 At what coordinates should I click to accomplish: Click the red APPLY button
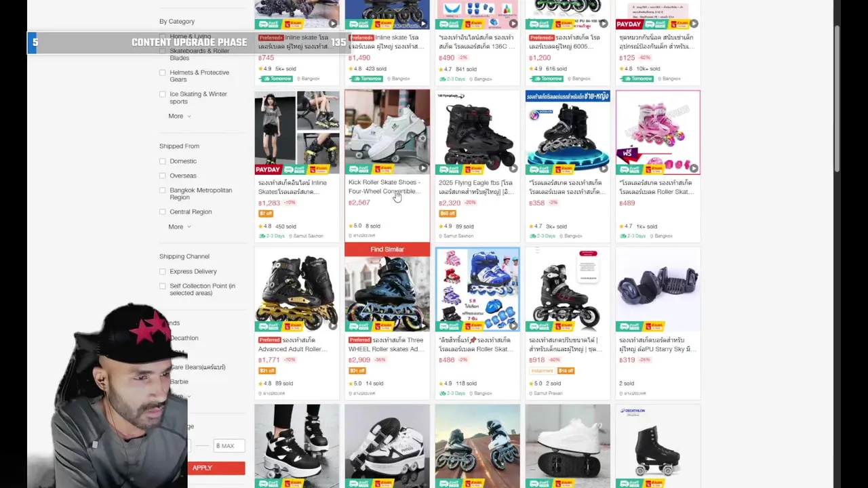[x=216, y=468]
